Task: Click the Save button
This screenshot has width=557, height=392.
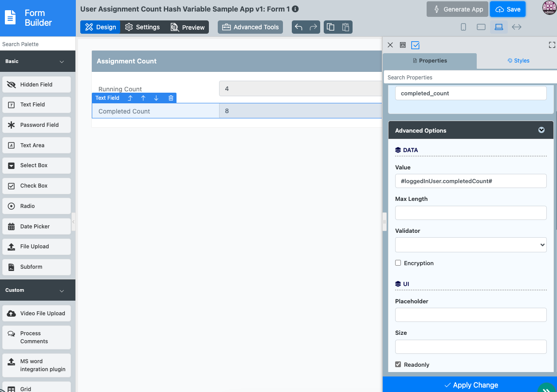Action: [508, 9]
